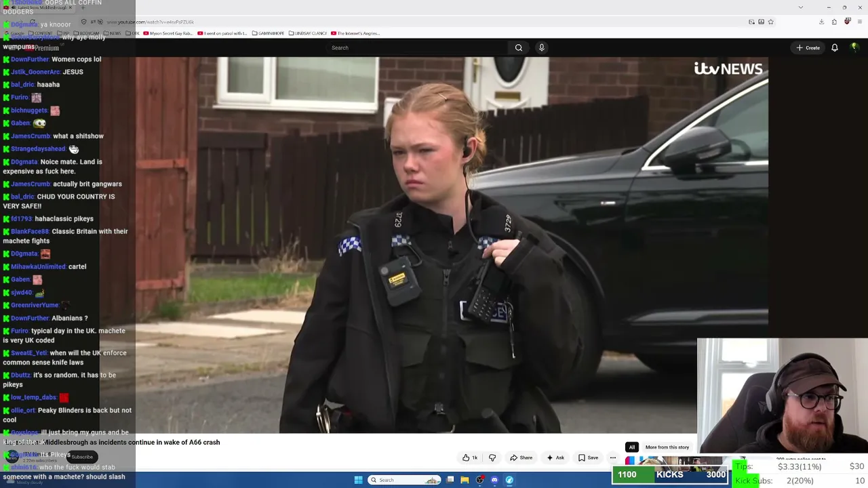Click chat message 'Albanians ?'

click(70, 318)
